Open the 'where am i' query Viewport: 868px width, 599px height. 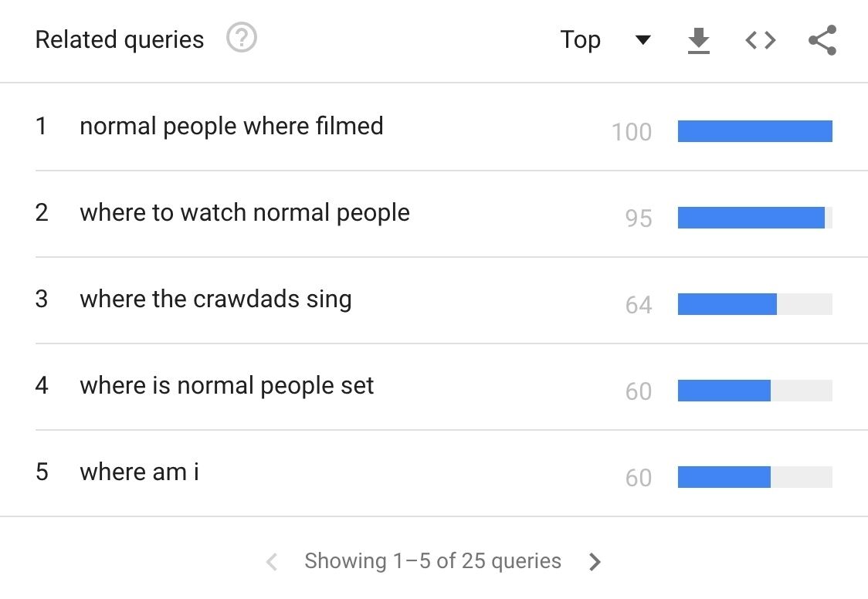coord(139,472)
